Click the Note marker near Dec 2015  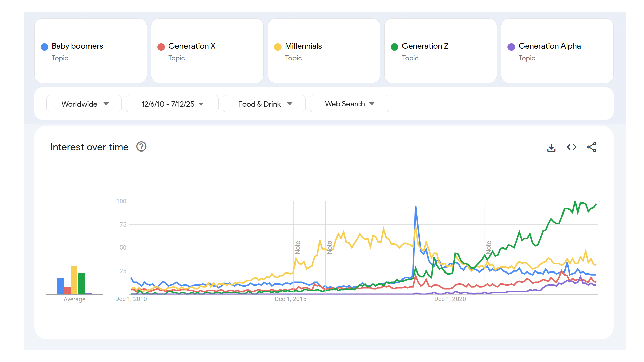click(298, 247)
